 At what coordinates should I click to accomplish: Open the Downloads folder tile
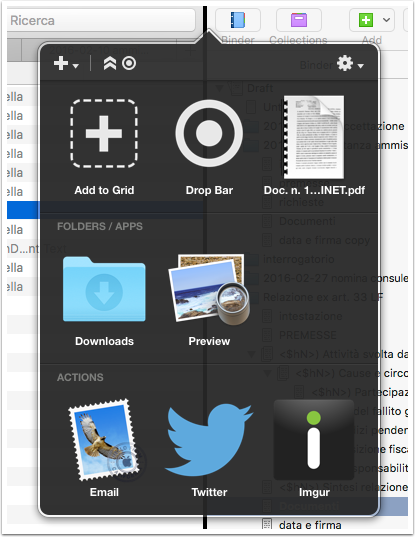[x=104, y=289]
